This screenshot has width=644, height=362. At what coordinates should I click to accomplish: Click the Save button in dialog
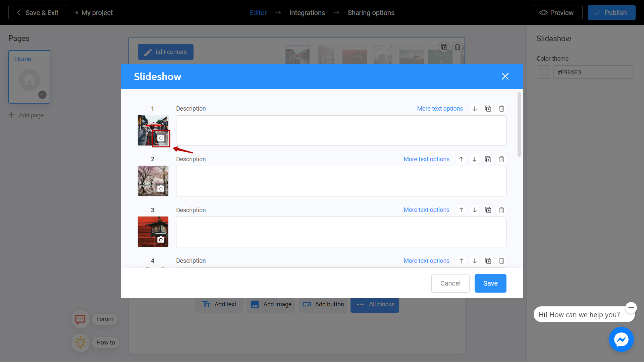pyautogui.click(x=490, y=283)
